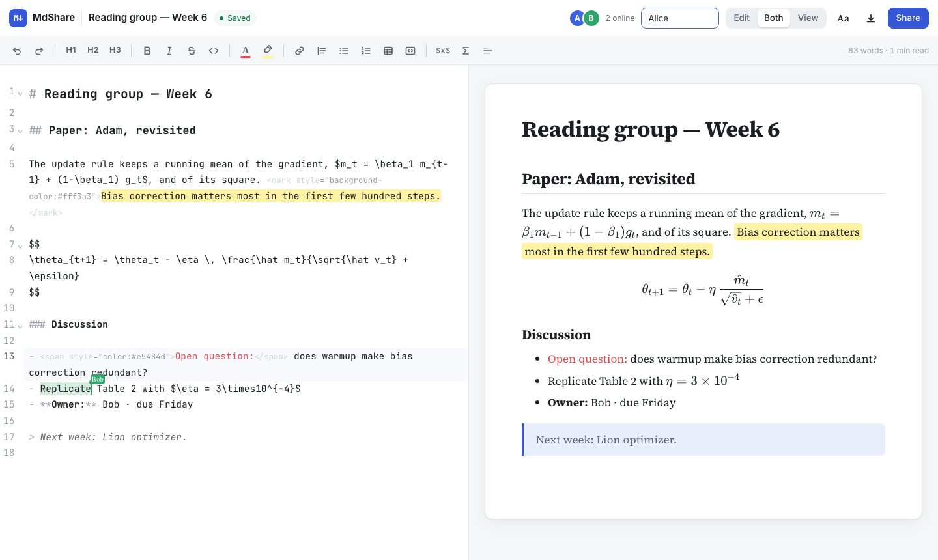Undo the last edit
The height and width of the screenshot is (560, 938).
point(17,51)
